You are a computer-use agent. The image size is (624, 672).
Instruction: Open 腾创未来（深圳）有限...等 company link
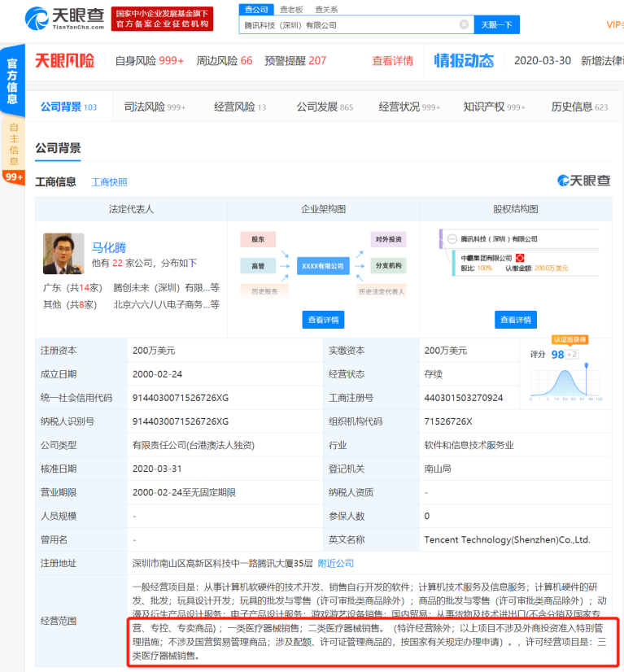[166, 287]
